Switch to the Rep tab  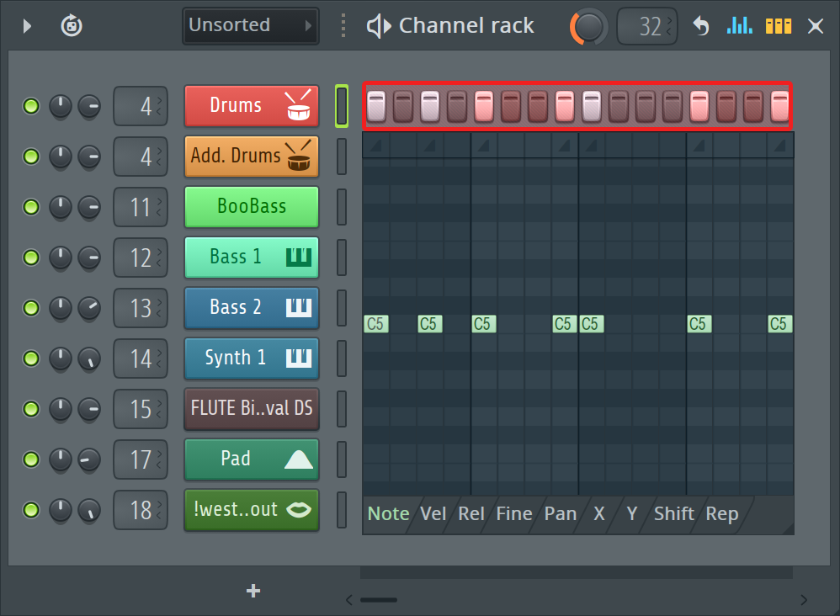pos(721,513)
